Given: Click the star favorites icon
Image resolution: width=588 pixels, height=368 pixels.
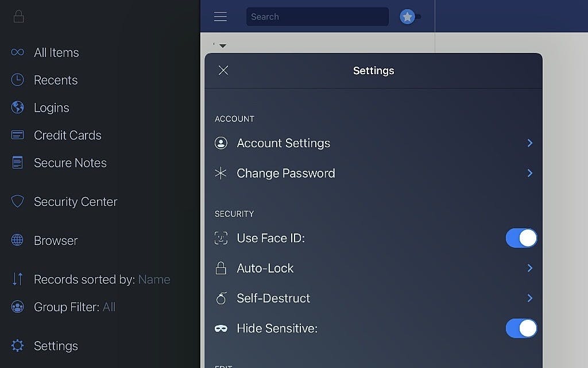Looking at the screenshot, I should point(407,17).
